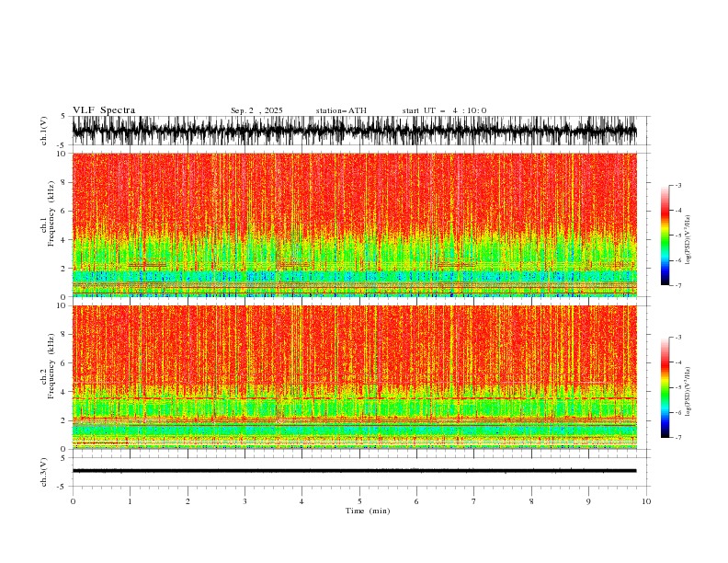The image size is (728, 563).
Task: Click the ch.1 PSD color bar
Action: [665, 235]
